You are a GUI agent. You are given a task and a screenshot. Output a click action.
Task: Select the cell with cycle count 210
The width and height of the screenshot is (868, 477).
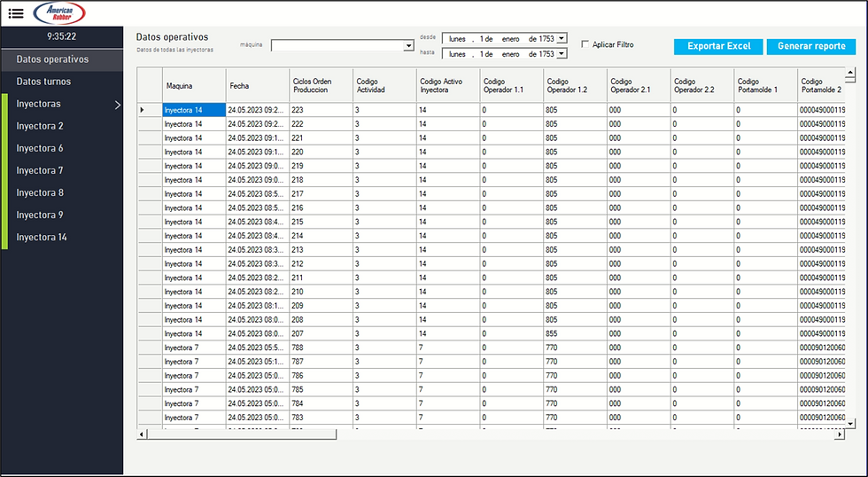tap(321, 292)
